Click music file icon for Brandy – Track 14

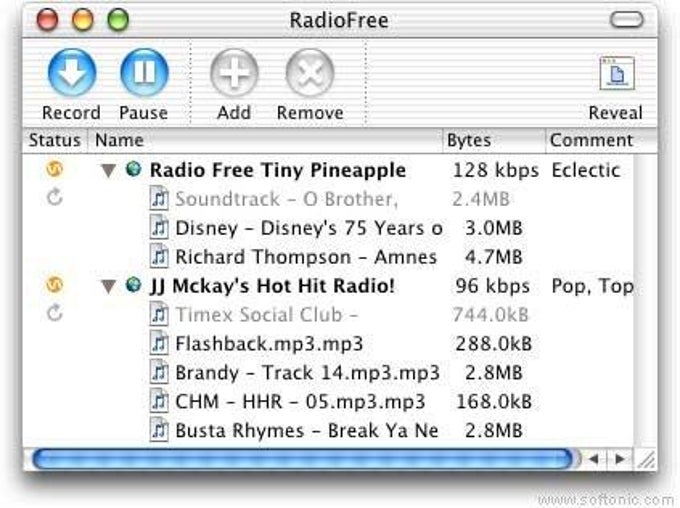pos(159,372)
